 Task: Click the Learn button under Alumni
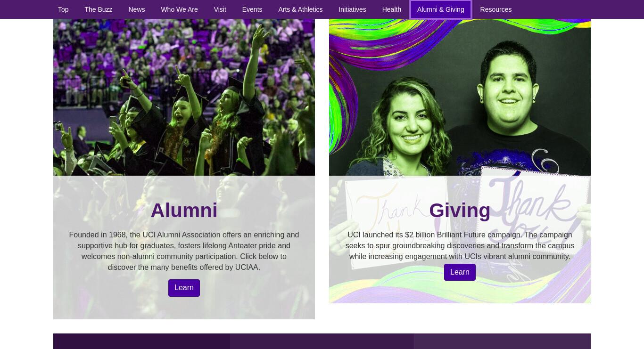184,288
